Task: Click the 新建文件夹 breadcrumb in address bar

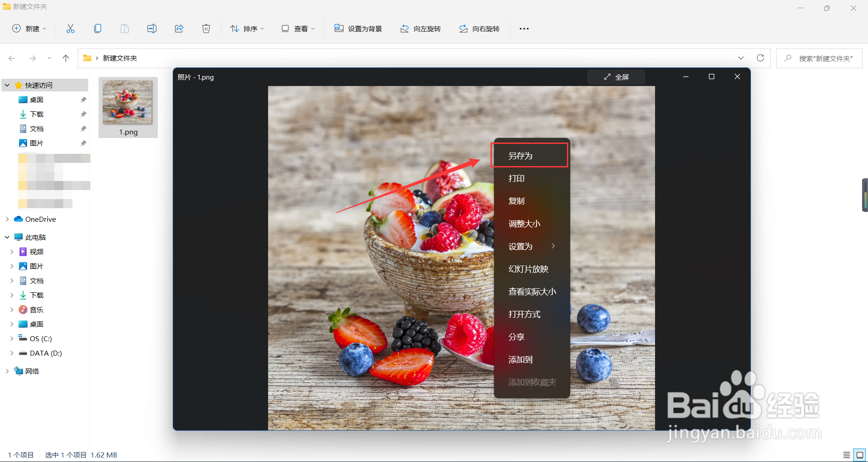Action: (x=120, y=58)
